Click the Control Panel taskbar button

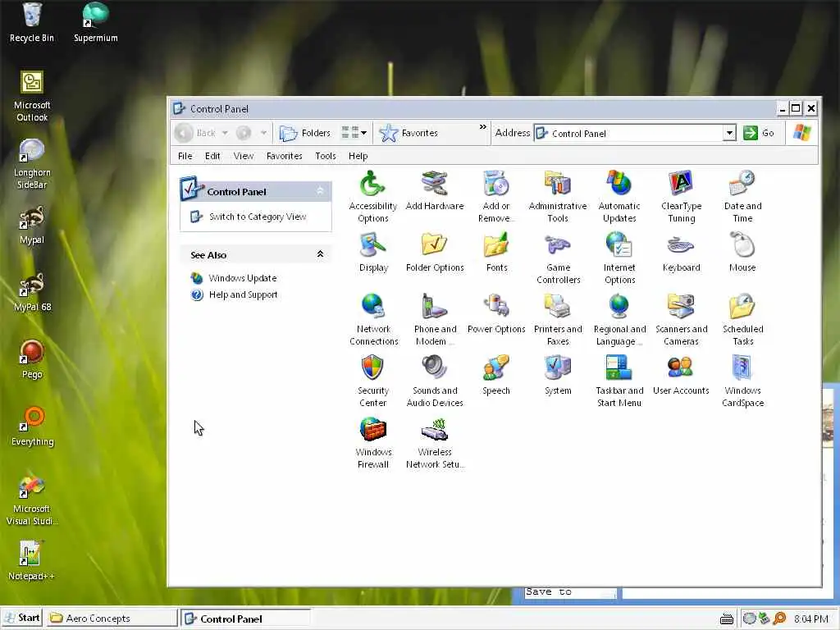(245, 619)
